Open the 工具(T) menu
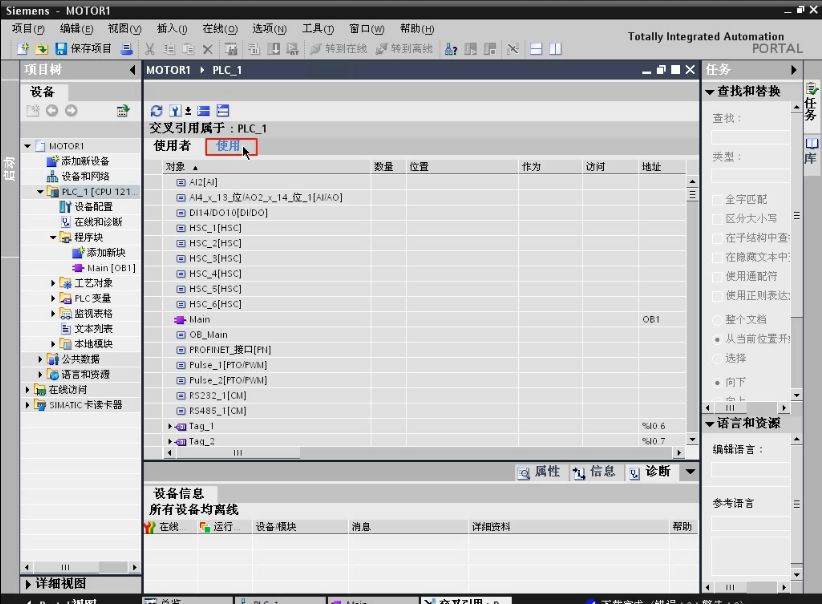This screenshot has width=822, height=604. [x=318, y=28]
